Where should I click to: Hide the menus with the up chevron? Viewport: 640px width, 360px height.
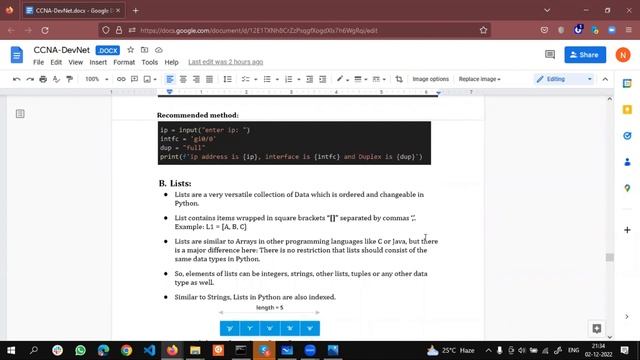click(x=605, y=79)
